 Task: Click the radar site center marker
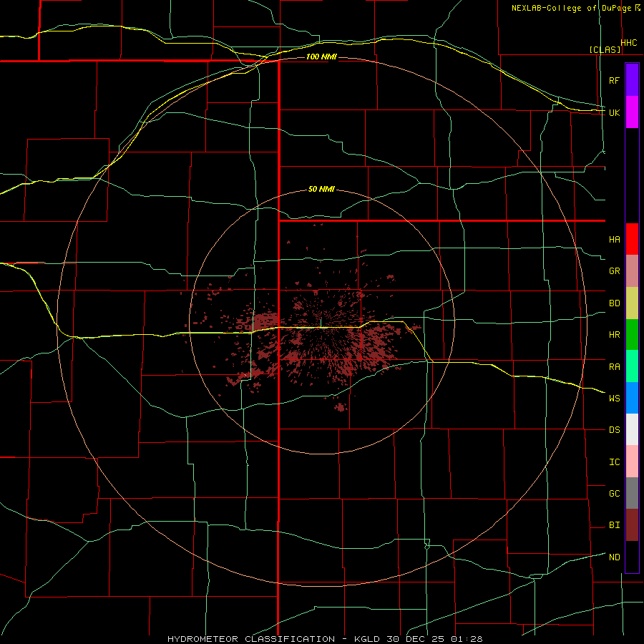pyautogui.click(x=321, y=323)
